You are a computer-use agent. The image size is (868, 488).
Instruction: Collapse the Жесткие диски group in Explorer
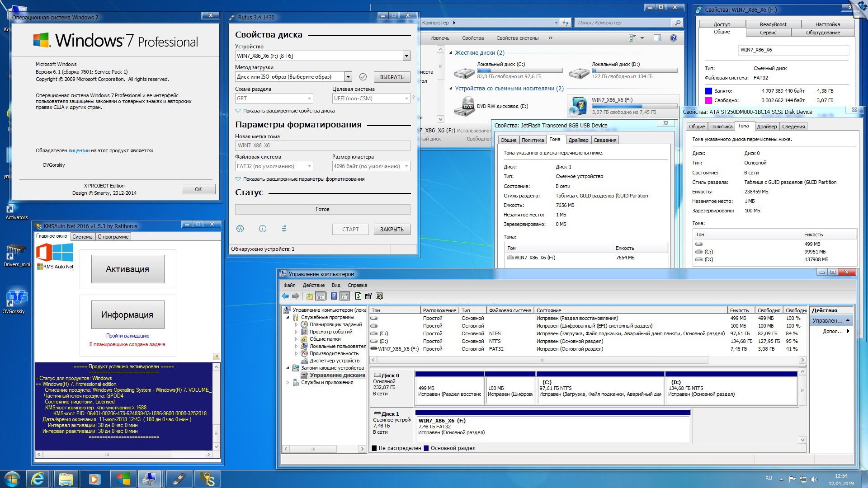tap(451, 53)
